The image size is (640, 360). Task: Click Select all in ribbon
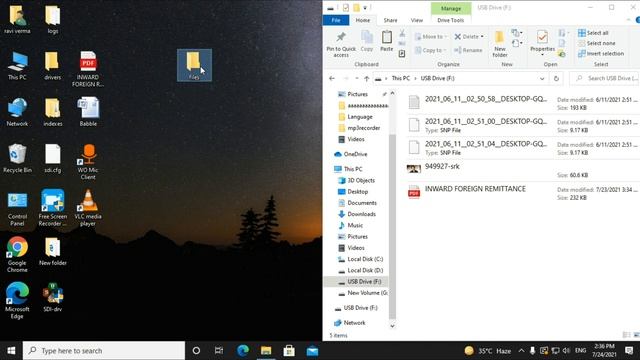tap(593, 33)
